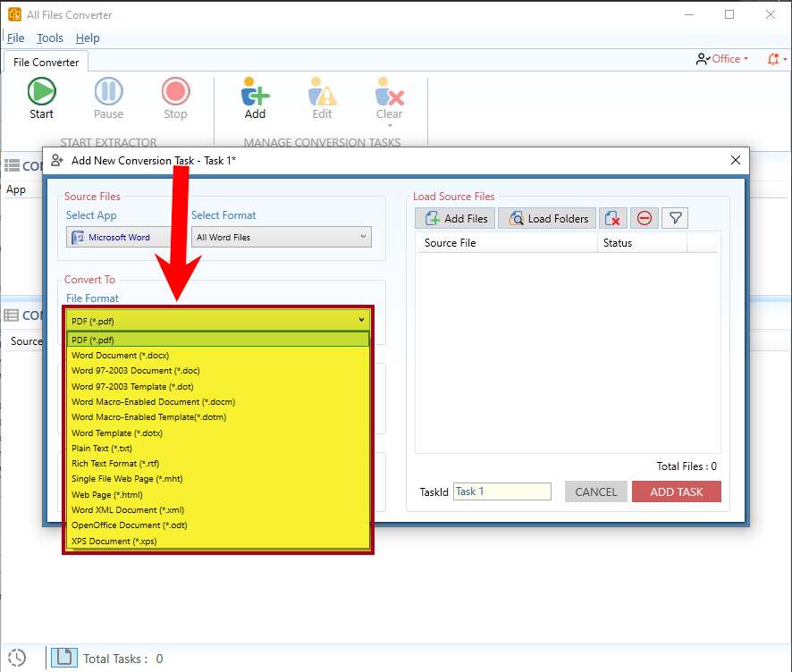Switch to the File Converter tab

46,62
